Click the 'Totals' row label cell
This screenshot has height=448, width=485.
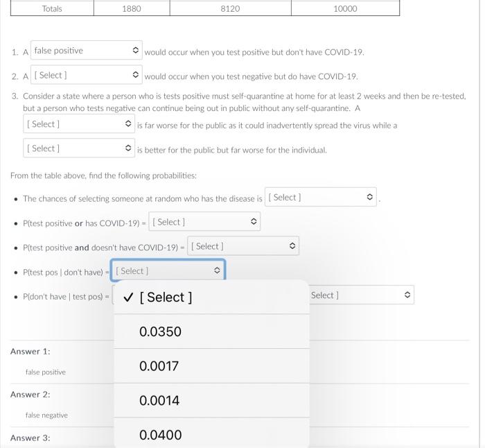(52, 8)
